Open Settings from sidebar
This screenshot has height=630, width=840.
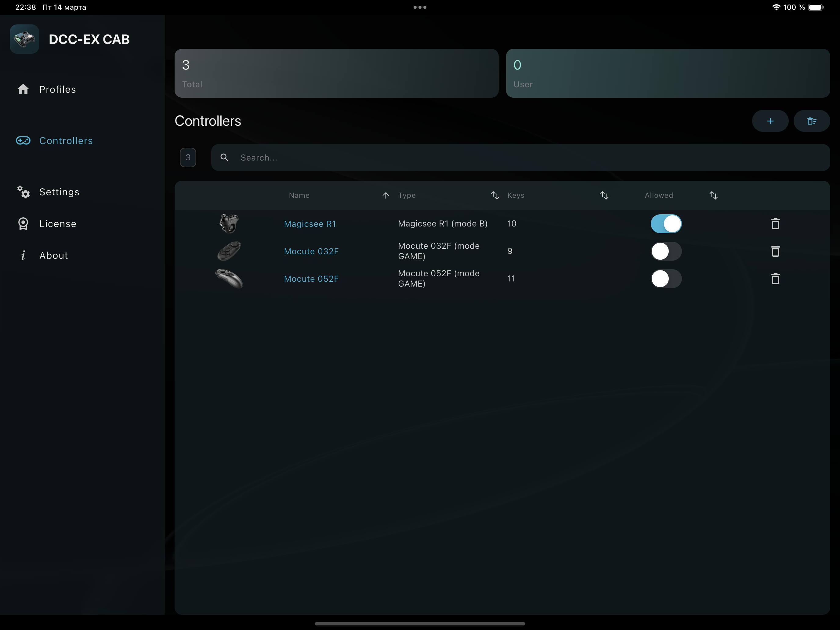59,192
